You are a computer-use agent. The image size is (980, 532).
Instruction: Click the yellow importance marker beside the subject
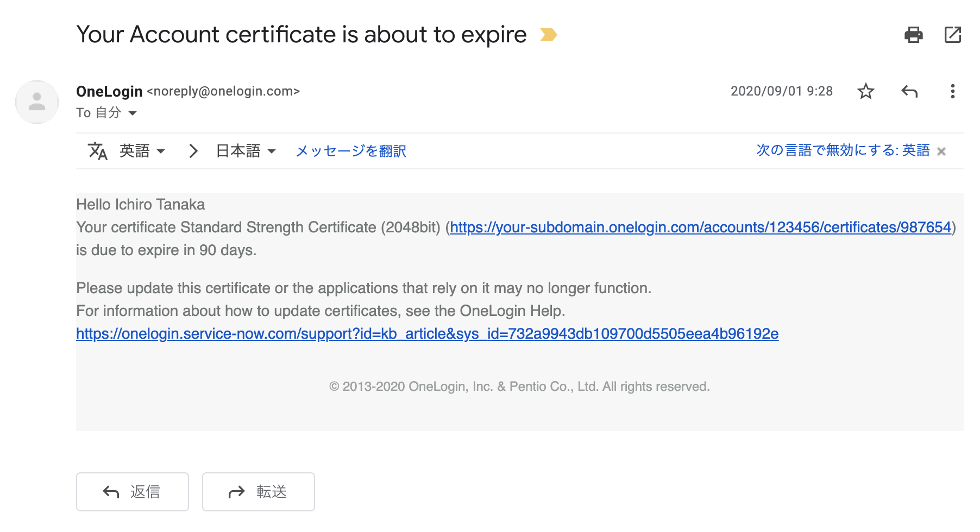point(549,35)
